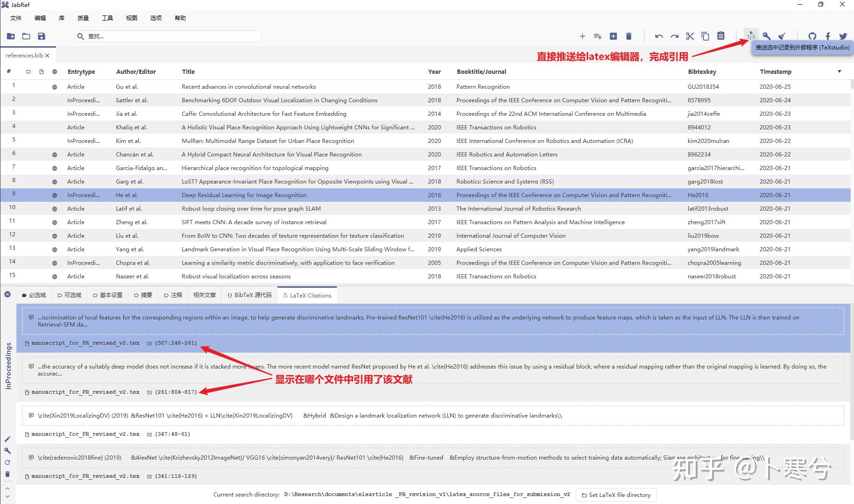Add a new entry with the plus icon
Image resolution: width=854 pixels, height=504 pixels.
tap(582, 36)
